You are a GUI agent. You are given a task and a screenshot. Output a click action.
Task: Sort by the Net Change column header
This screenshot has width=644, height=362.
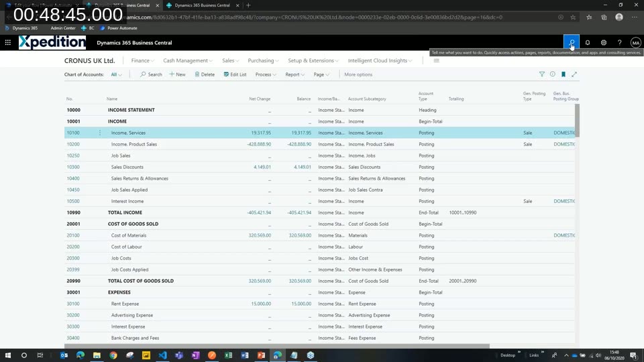coord(260,99)
